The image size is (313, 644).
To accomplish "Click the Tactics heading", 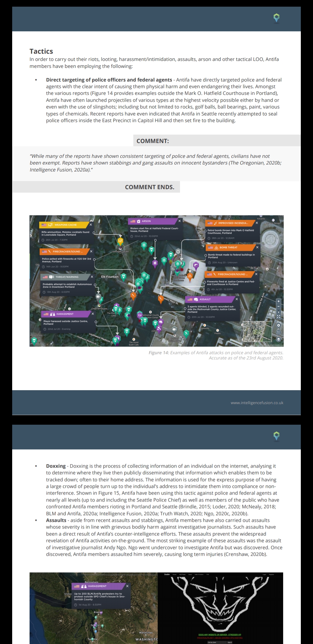I will point(41,51).
